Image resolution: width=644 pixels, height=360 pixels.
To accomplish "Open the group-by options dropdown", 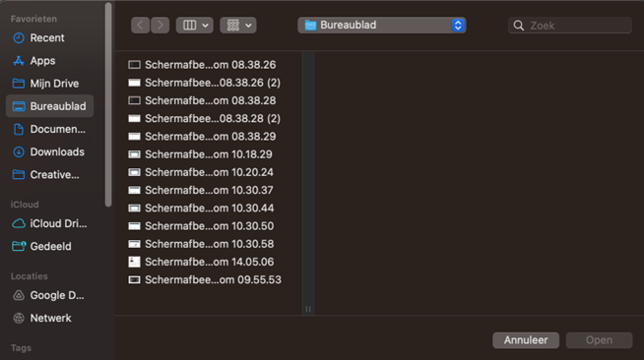I will (238, 25).
